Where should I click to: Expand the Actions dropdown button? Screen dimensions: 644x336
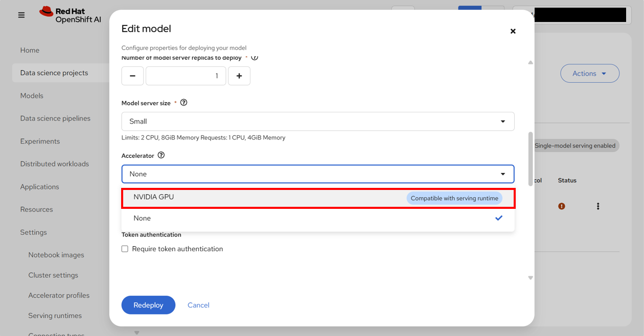click(590, 74)
